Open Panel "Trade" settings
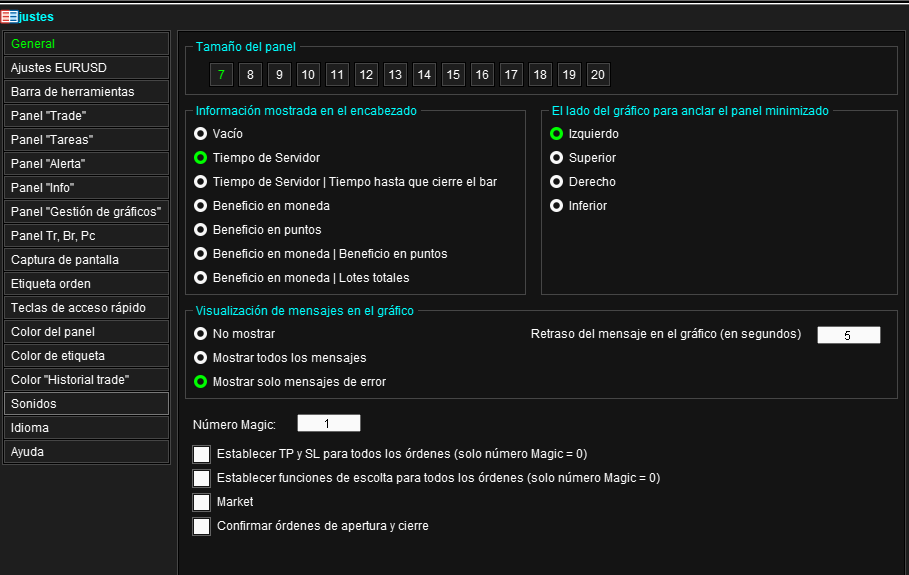Screen dimensions: 909x575 click(86, 116)
